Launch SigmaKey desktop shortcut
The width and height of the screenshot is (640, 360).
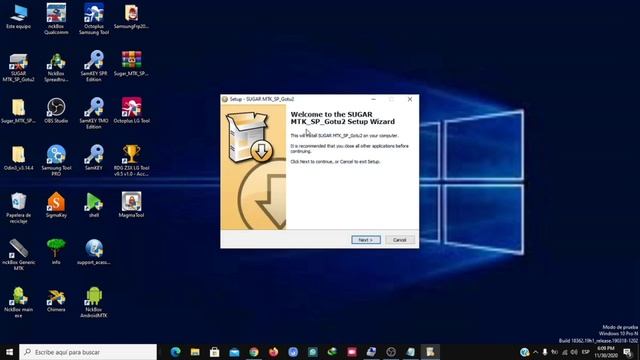(56, 205)
